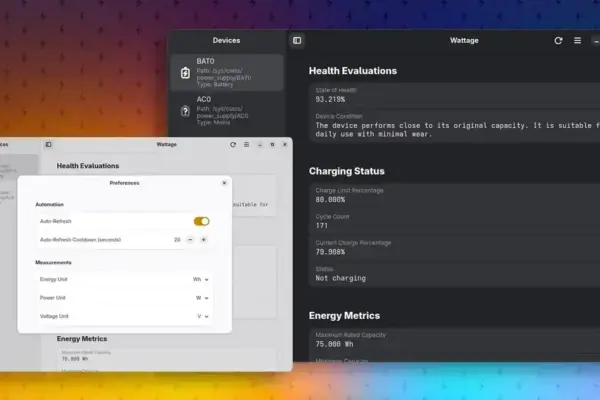Click the BAT0 battery charging icon
The image size is (600, 400).
point(185,73)
